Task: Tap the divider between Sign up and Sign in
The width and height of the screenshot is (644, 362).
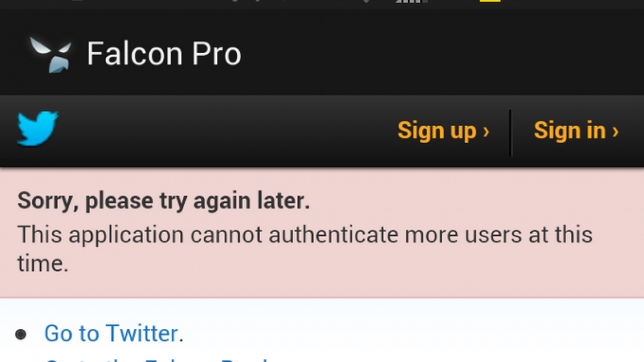Action: (510, 132)
